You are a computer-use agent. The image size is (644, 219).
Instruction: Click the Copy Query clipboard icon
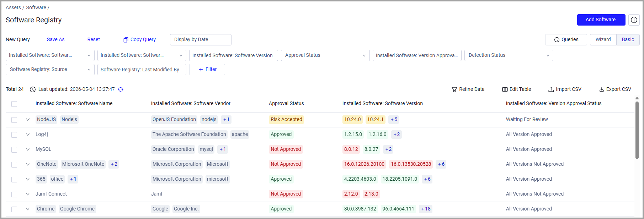[126, 40]
